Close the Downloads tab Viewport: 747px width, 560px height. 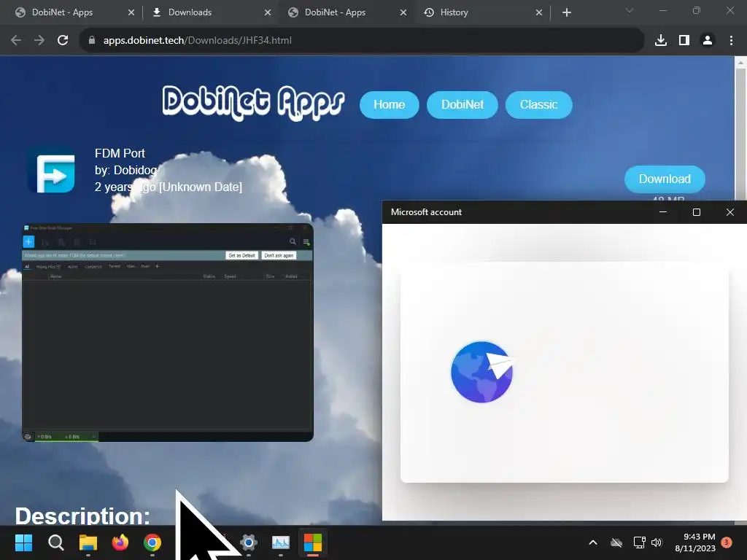pyautogui.click(x=268, y=12)
